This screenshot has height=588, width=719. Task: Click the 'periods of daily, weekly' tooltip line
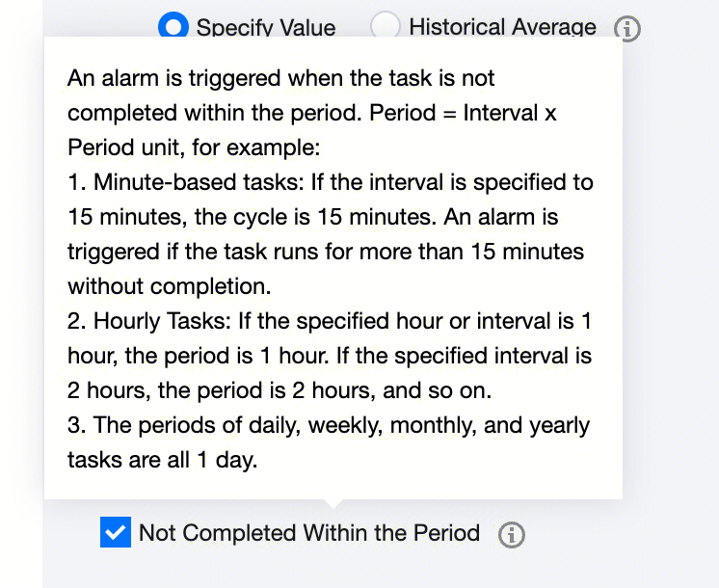pos(328,425)
